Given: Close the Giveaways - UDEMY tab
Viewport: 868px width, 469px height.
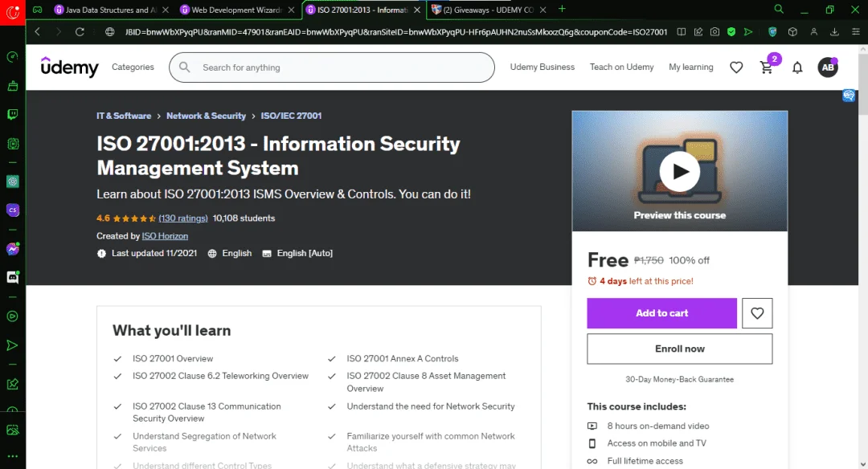Looking at the screenshot, I should [x=543, y=10].
